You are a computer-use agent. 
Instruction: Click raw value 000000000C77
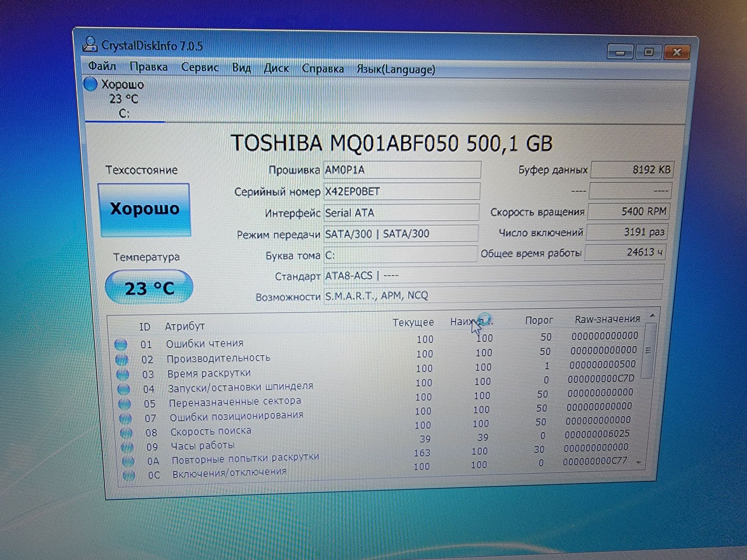tap(595, 461)
